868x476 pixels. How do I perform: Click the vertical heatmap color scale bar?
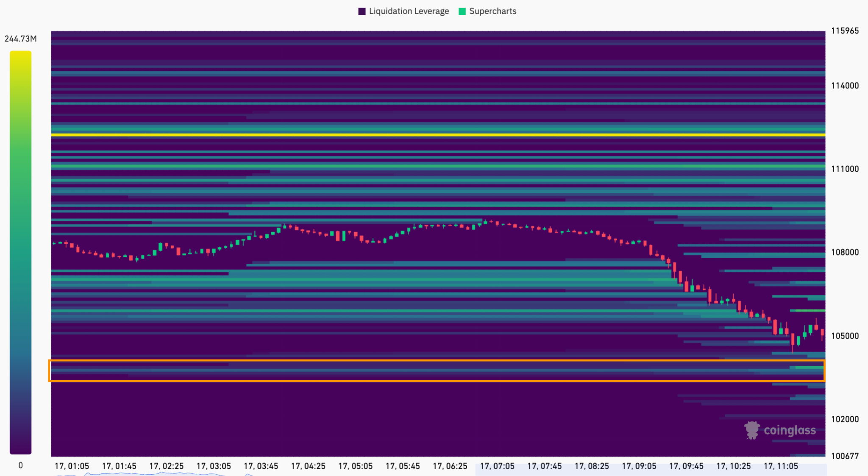(x=20, y=252)
